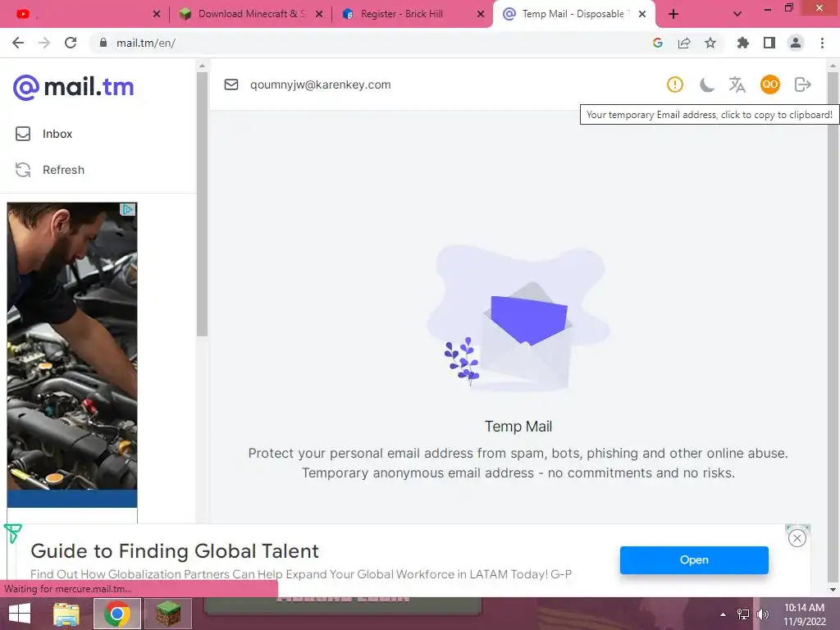The image size is (840, 630).
Task: Show hidden system tray icons
Action: (724, 614)
